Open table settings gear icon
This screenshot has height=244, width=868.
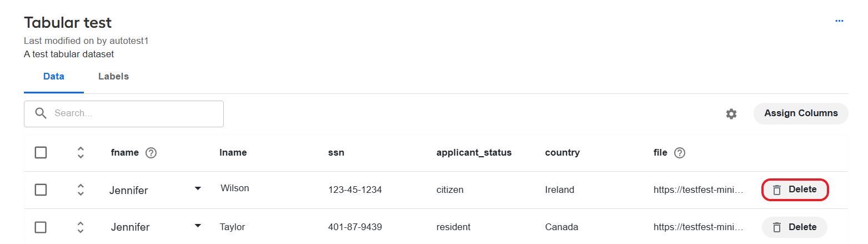731,113
